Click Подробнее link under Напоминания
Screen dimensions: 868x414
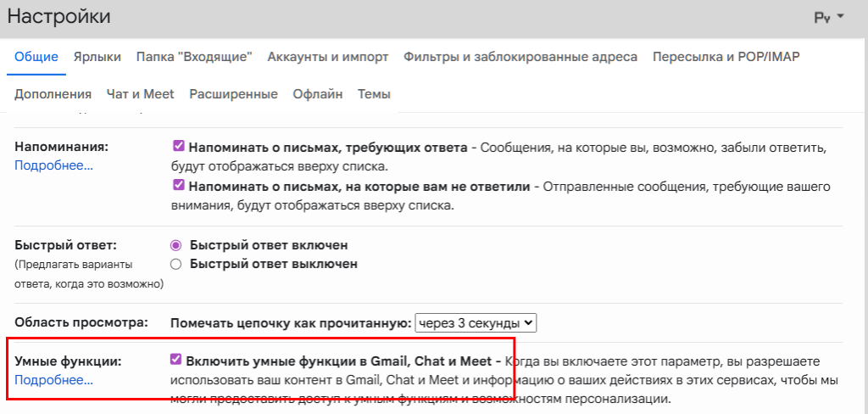tap(53, 165)
